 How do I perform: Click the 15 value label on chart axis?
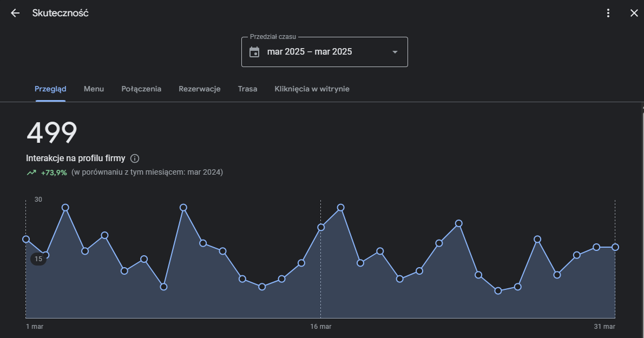pos(38,259)
